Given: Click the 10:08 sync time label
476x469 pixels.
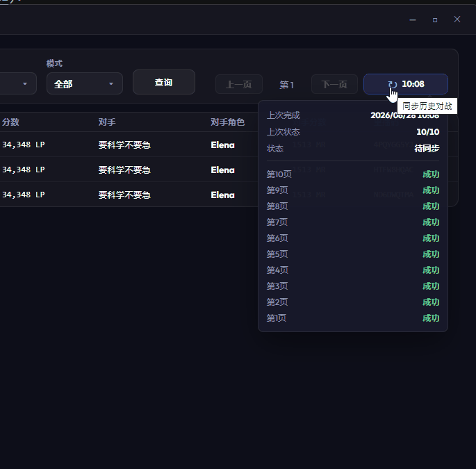Looking at the screenshot, I should pos(413,84).
